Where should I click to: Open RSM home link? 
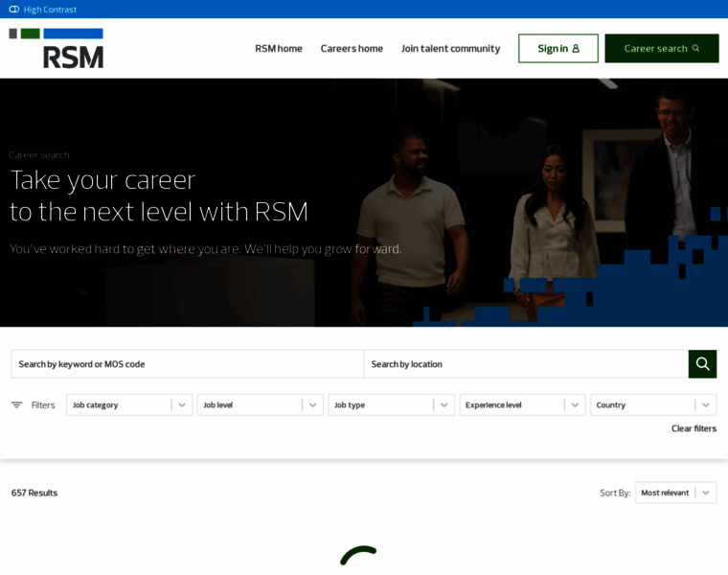click(279, 48)
